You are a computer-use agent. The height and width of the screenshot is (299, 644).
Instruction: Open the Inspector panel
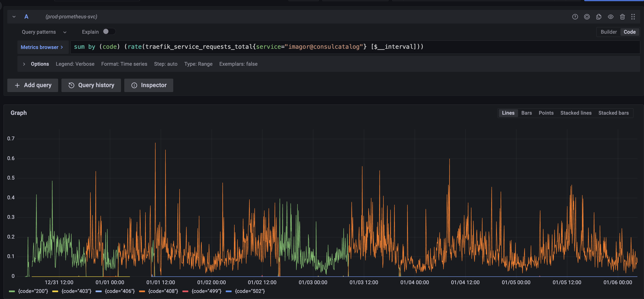[x=149, y=85]
